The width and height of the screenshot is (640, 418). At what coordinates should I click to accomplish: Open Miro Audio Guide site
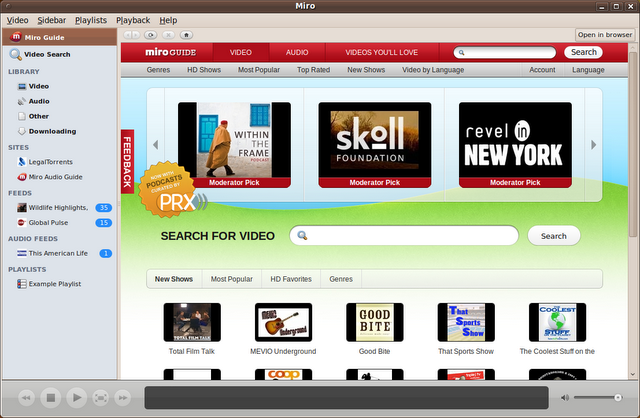pyautogui.click(x=59, y=177)
